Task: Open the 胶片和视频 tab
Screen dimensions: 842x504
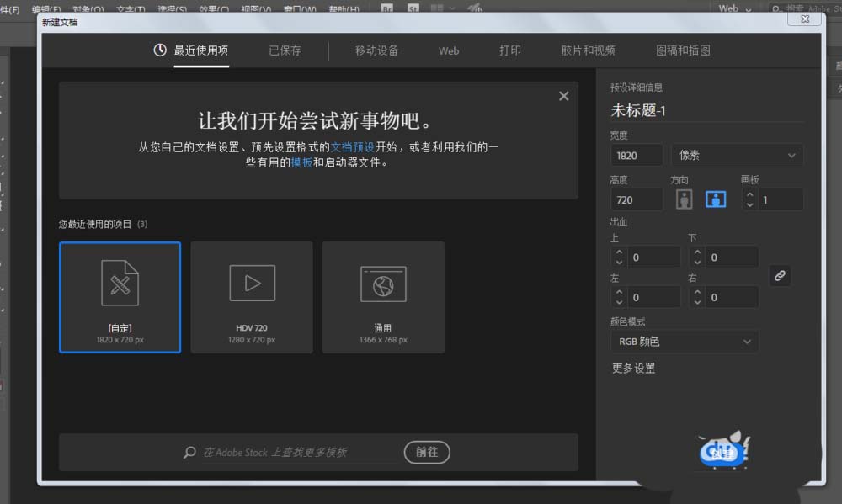Action: tap(588, 50)
